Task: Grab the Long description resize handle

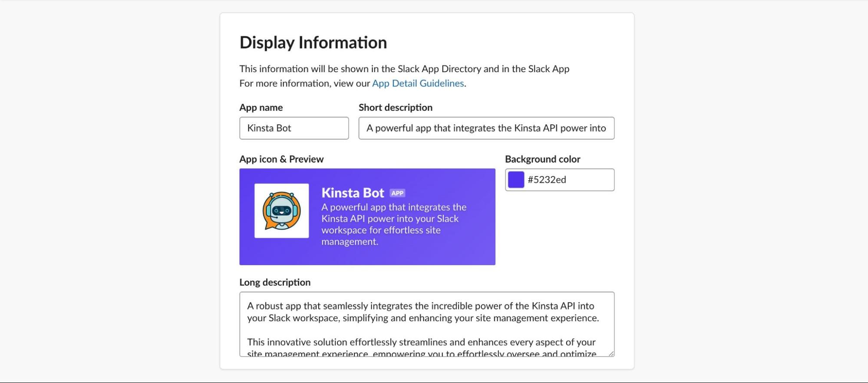Action: point(611,353)
